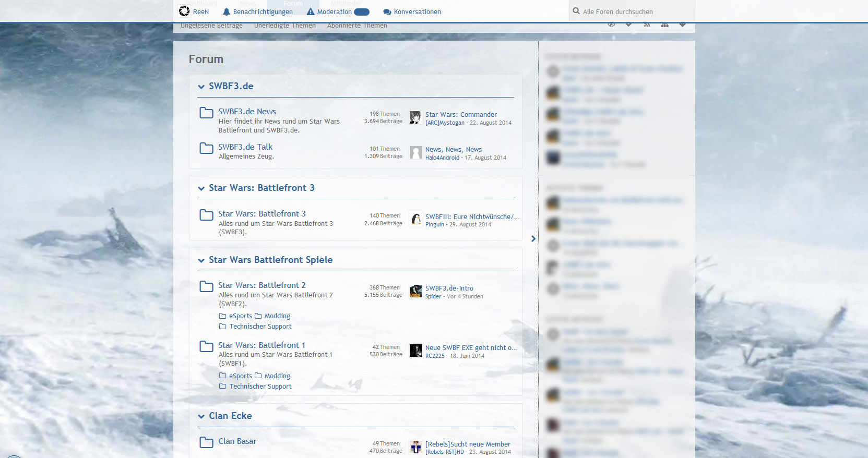Open Spider's avatar next to SWBF3.de-Intro
The image size is (868, 458).
(x=415, y=291)
